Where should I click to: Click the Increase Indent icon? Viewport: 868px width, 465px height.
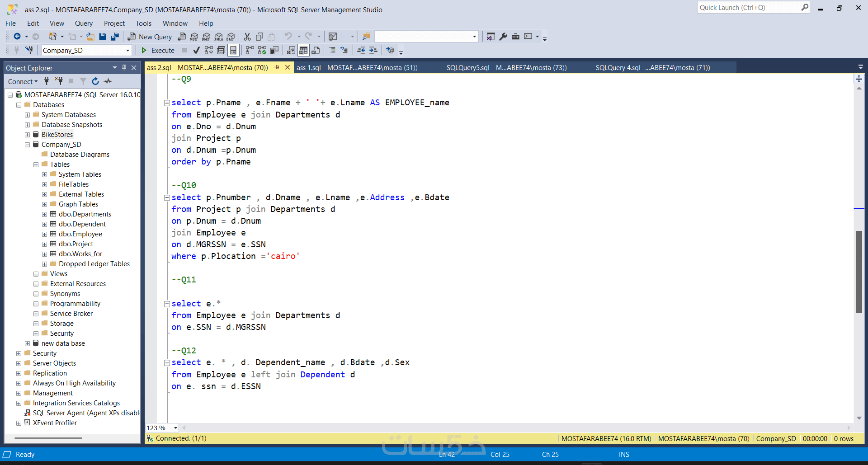[373, 50]
